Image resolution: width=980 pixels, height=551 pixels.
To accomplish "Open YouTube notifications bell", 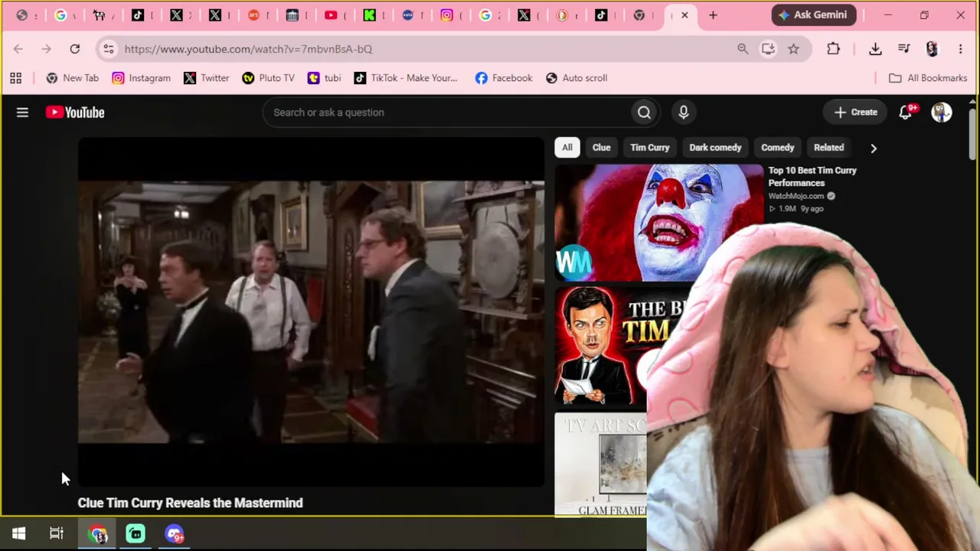I will [x=906, y=112].
